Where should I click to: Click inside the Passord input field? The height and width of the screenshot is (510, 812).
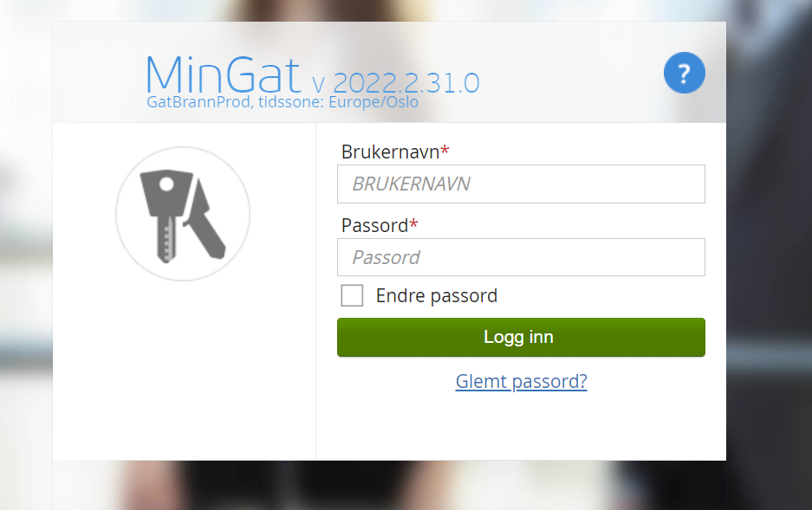(x=521, y=257)
